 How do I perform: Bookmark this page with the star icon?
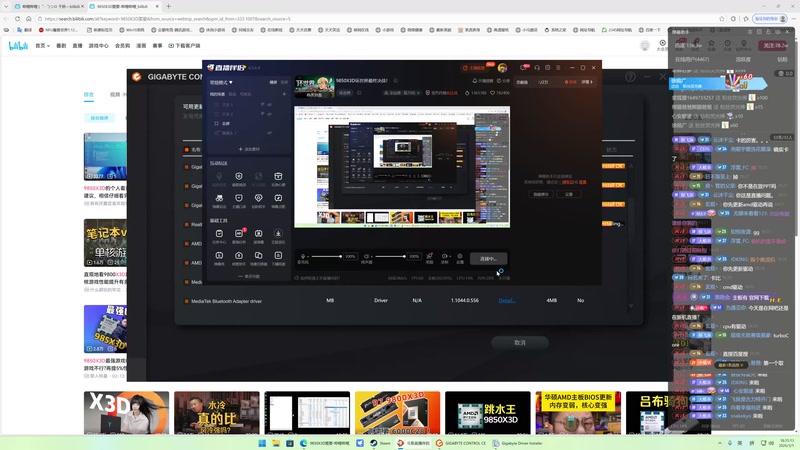(x=722, y=19)
